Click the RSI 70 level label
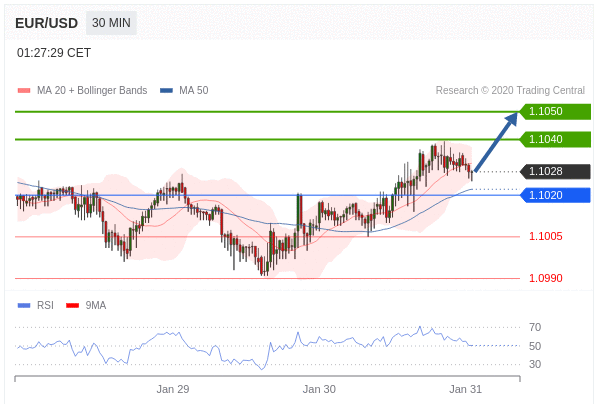Image resolution: width=600 pixels, height=411 pixels. (x=535, y=328)
